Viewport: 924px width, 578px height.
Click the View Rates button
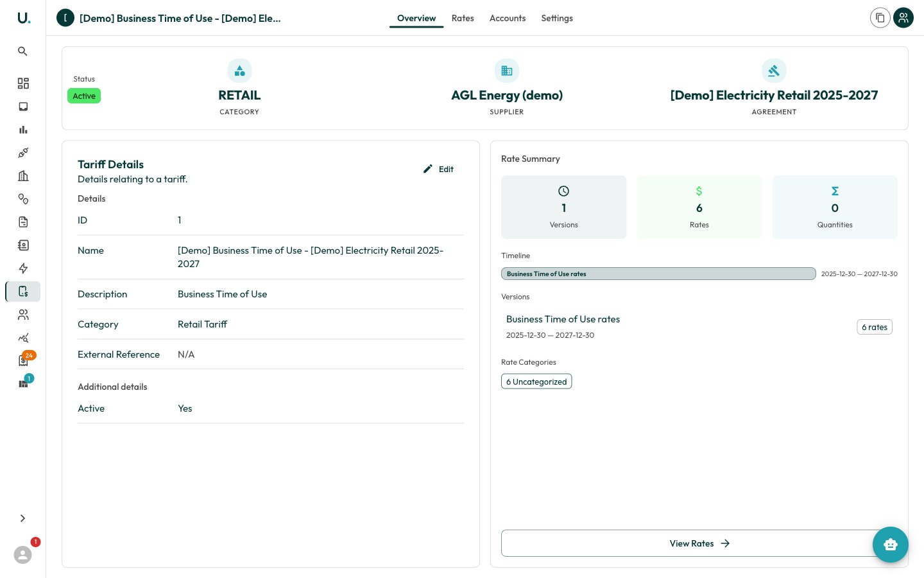click(699, 543)
